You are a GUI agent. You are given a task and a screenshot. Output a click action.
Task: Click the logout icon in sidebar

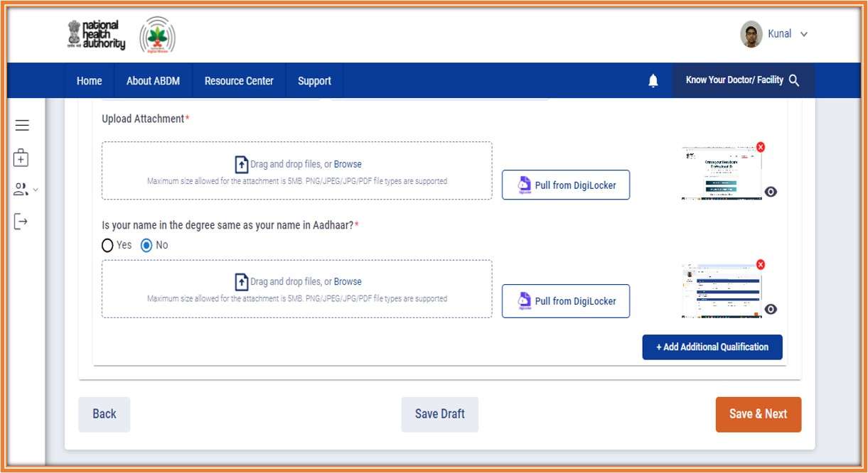21,222
